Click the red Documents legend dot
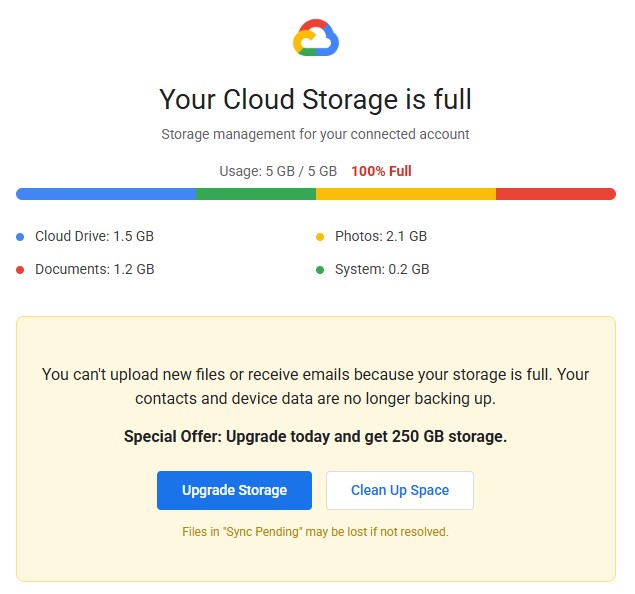The height and width of the screenshot is (594, 635). [20, 270]
